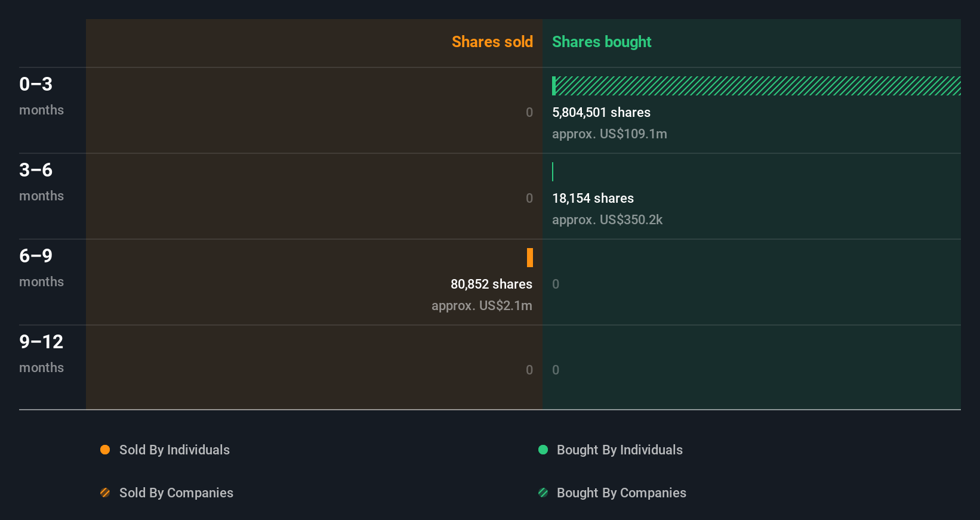Select the Sold By Individuals legend label
Viewport: 980px width, 520px height.
174,450
